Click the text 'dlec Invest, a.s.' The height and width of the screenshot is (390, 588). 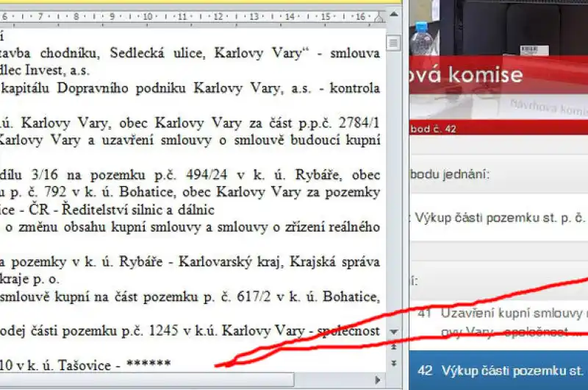[x=45, y=70]
